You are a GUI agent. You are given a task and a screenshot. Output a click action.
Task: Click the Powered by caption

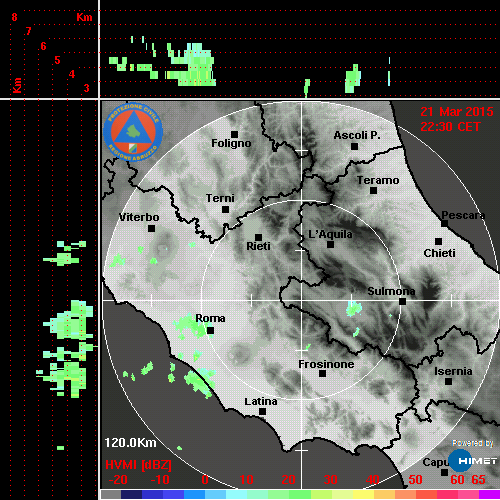pos(473,443)
